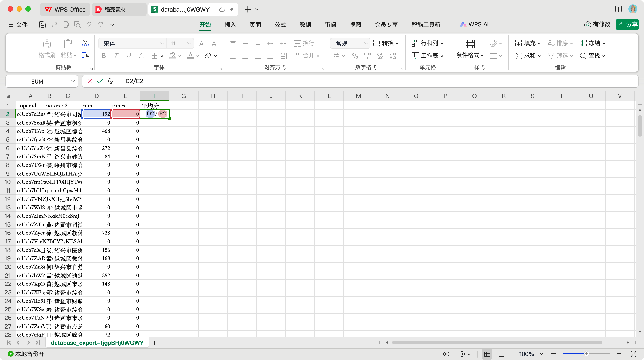
Task: Switch to the 插入 ribbon tab
Action: tap(230, 25)
